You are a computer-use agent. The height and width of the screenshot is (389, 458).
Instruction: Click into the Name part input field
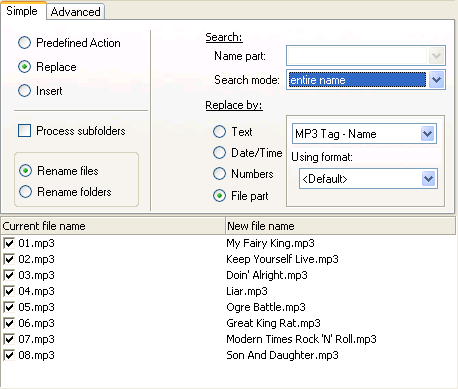(x=357, y=56)
